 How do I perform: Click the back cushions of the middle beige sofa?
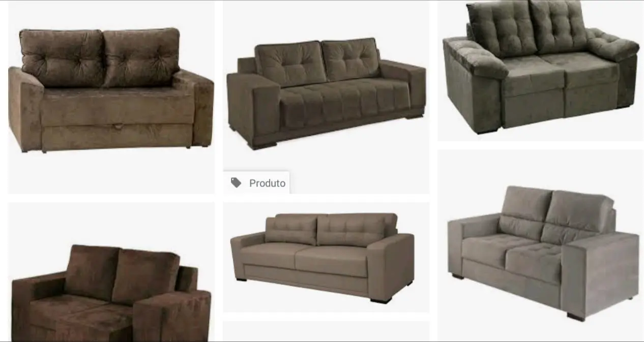[332, 229]
